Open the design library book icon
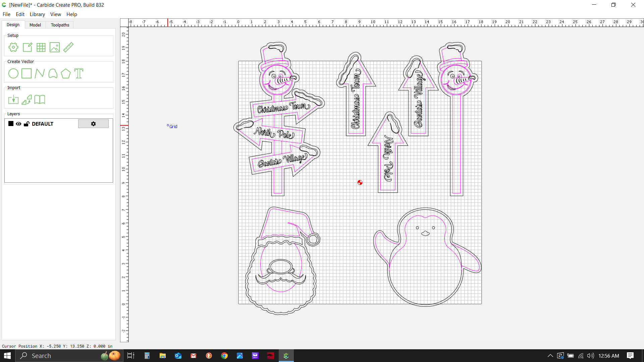644x362 pixels. coord(40,100)
